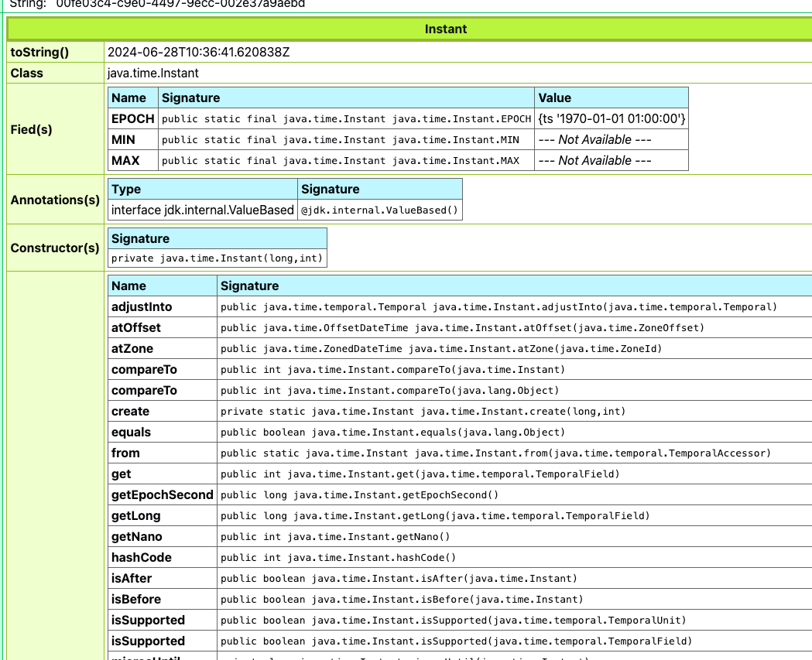The width and height of the screenshot is (812, 660).
Task: Toggle the Class row label
Action: pyautogui.click(x=27, y=74)
